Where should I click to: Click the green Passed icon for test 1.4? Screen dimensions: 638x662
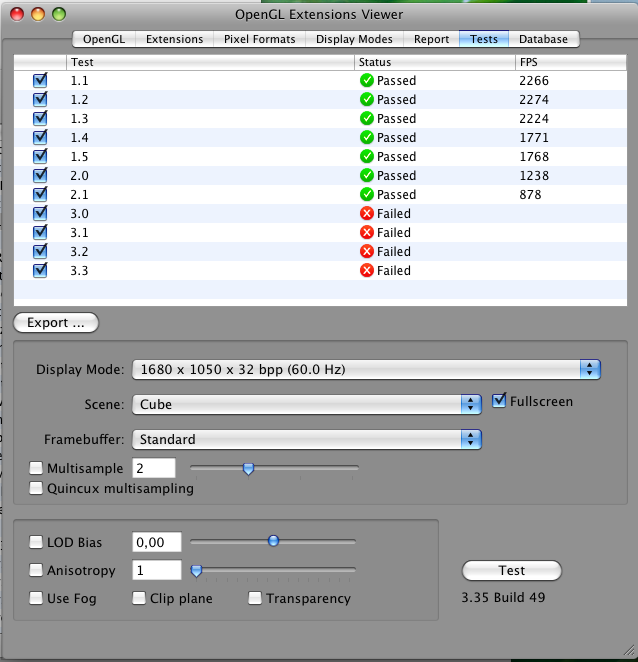(x=367, y=137)
